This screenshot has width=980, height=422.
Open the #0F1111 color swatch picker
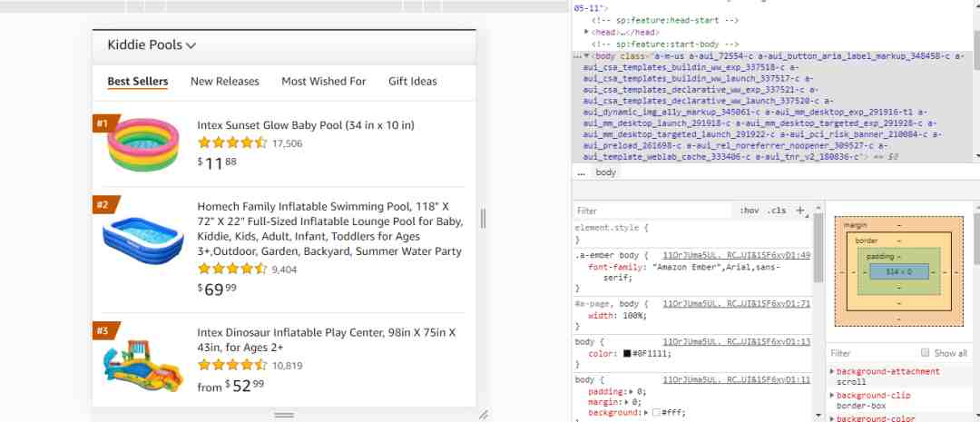click(x=627, y=354)
